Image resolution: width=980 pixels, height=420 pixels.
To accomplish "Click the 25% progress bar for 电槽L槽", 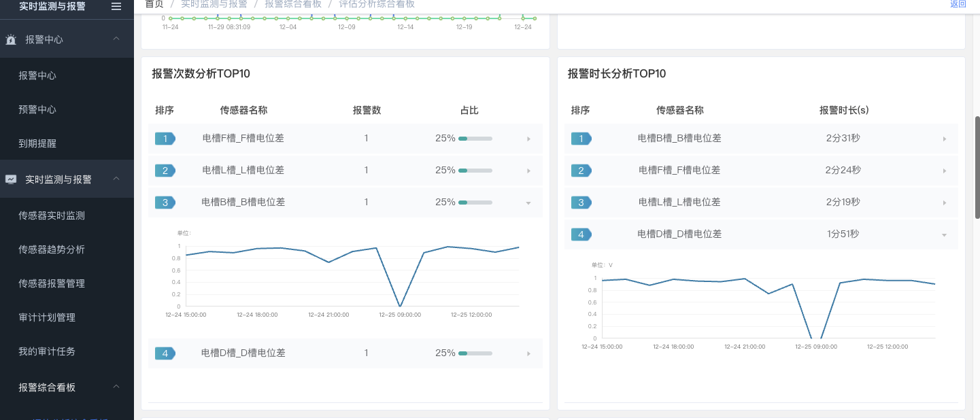I will click(x=475, y=171).
